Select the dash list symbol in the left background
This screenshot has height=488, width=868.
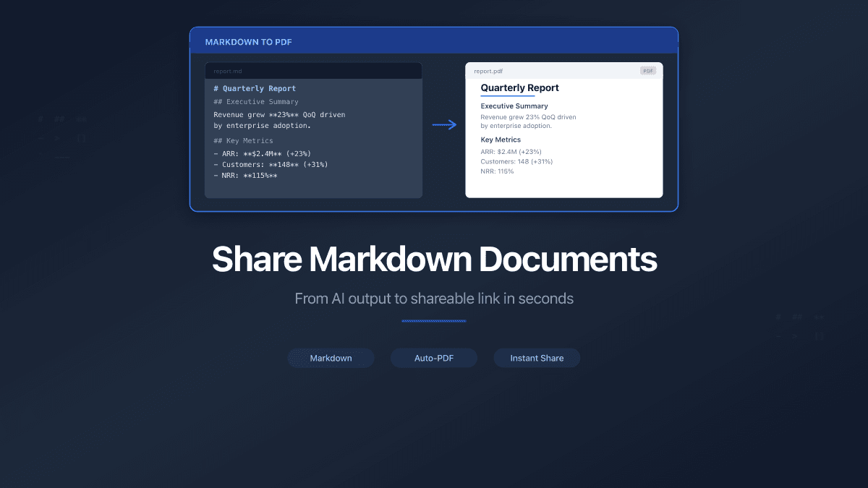tap(41, 138)
